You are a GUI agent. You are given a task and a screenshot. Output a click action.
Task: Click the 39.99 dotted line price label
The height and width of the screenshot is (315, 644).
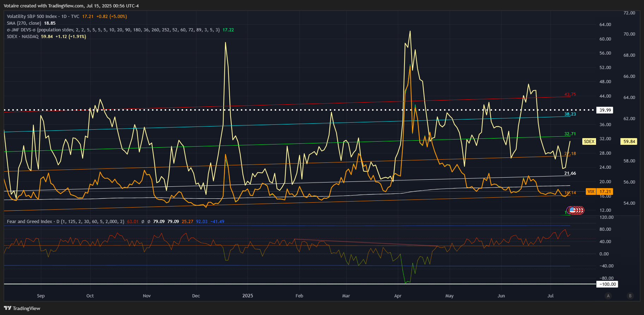click(x=605, y=110)
